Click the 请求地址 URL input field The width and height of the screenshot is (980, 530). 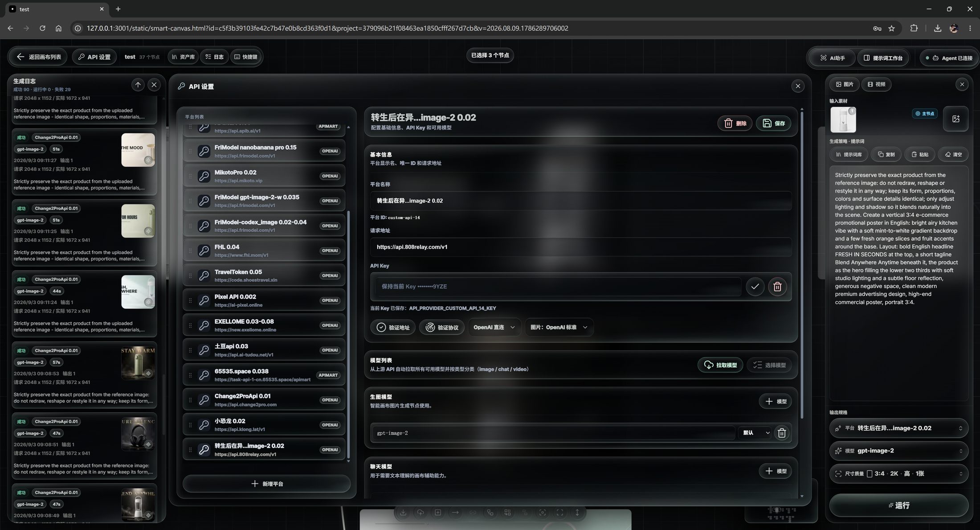(x=581, y=247)
